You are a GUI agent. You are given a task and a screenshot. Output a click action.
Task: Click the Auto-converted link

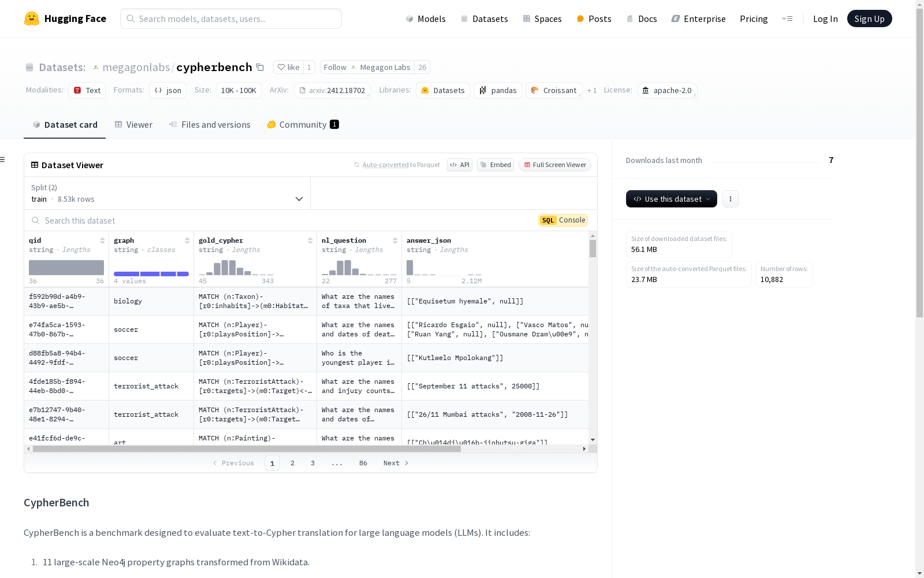[x=386, y=165]
